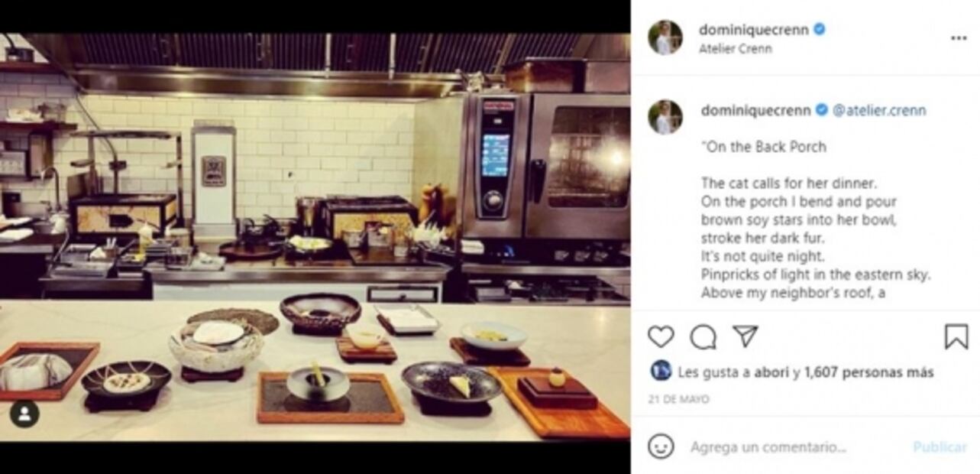This screenshot has height=474, width=980.
Task: Click the verified badge beside header username
Action: tap(818, 30)
